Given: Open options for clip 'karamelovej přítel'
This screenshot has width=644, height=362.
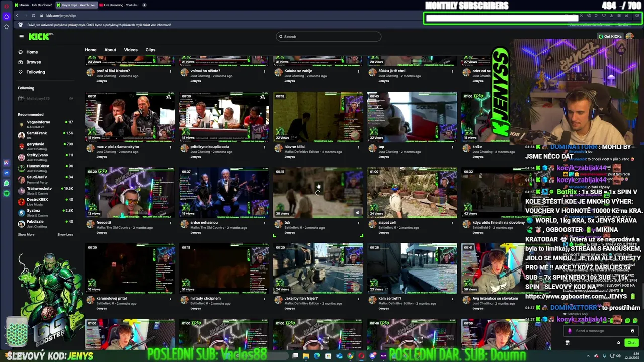Looking at the screenshot, I should click(170, 299).
